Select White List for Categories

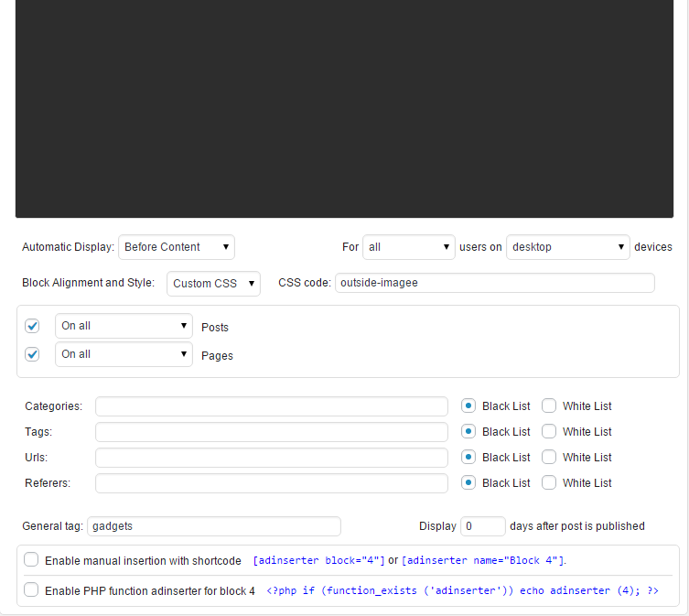pyautogui.click(x=549, y=405)
